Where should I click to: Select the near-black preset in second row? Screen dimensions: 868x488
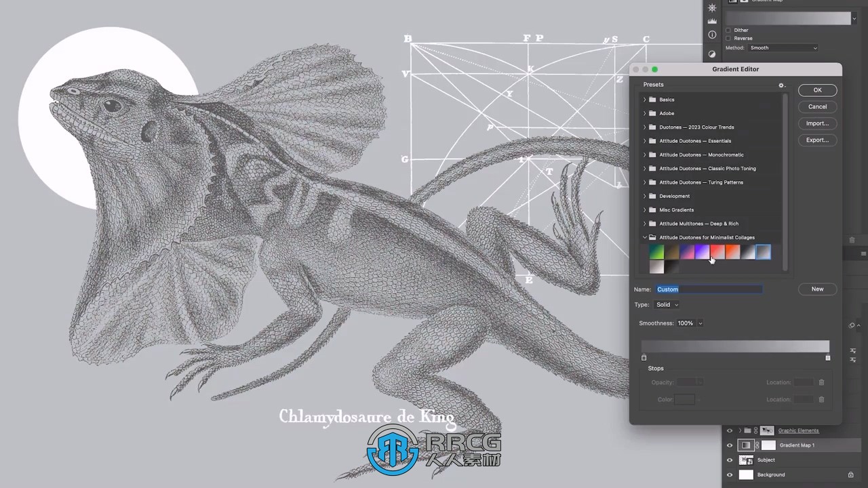pos(672,267)
